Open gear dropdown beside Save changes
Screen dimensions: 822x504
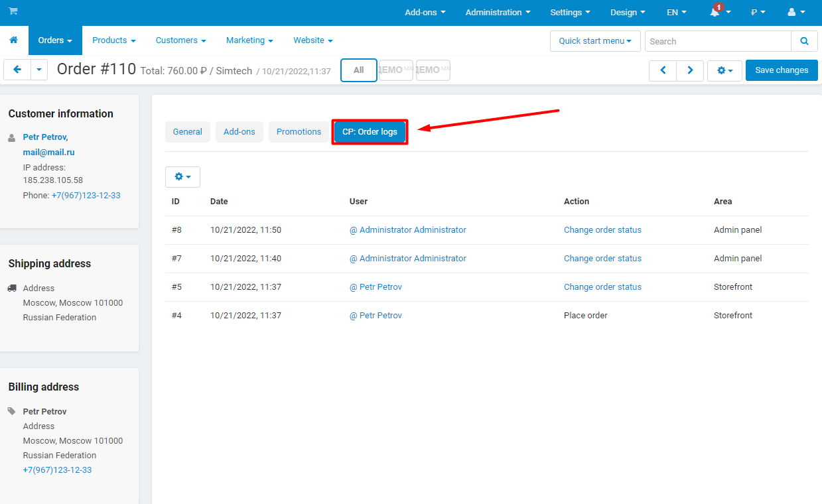point(724,70)
